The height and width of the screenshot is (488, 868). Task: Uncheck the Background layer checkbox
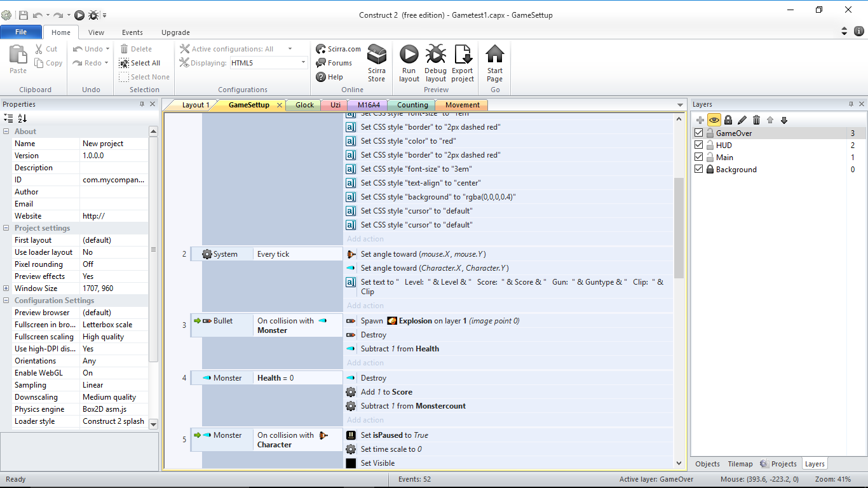tap(699, 170)
